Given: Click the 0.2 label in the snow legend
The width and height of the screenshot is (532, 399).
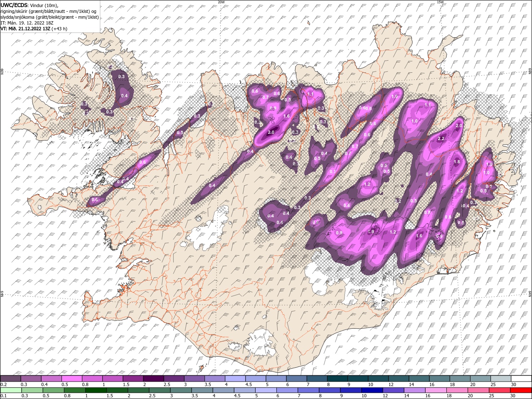Looking at the screenshot, I should tap(3, 384).
